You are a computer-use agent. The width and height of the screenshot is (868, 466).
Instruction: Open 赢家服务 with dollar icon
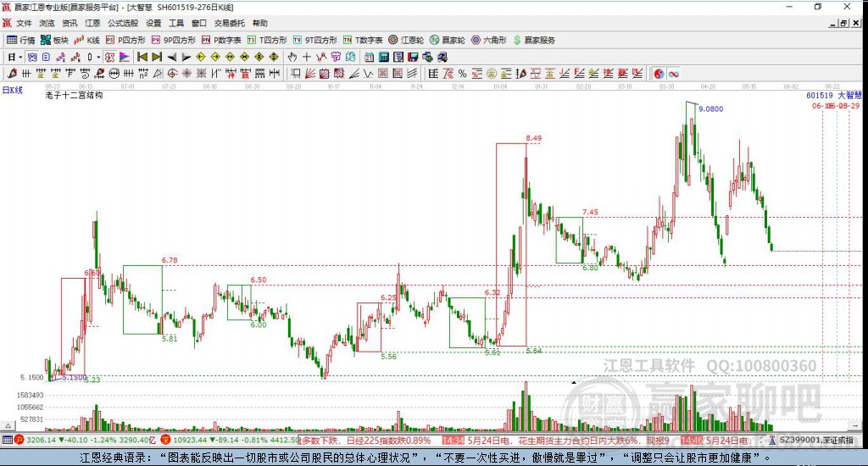coord(534,40)
